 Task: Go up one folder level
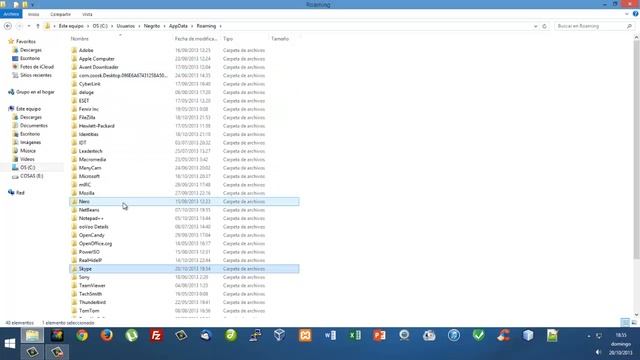(x=38, y=26)
